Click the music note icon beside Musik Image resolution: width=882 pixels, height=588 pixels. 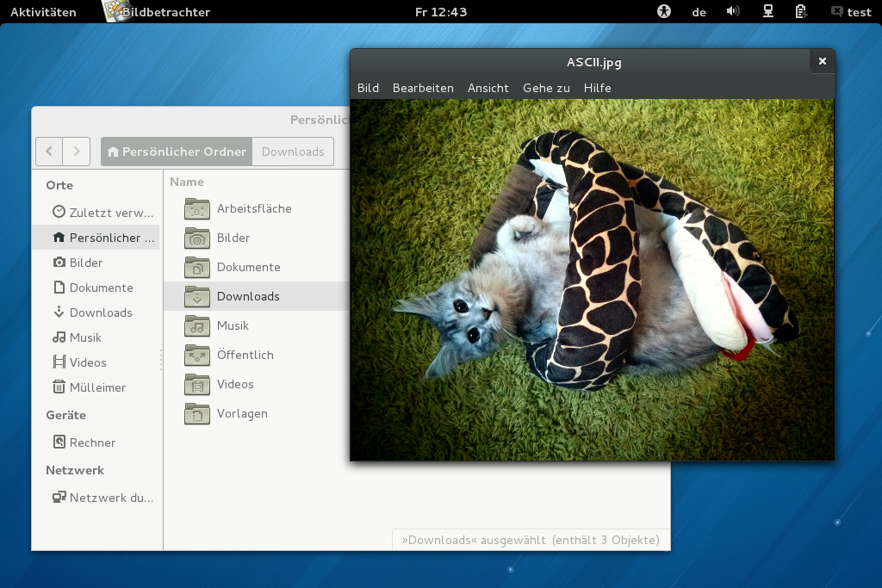click(59, 337)
